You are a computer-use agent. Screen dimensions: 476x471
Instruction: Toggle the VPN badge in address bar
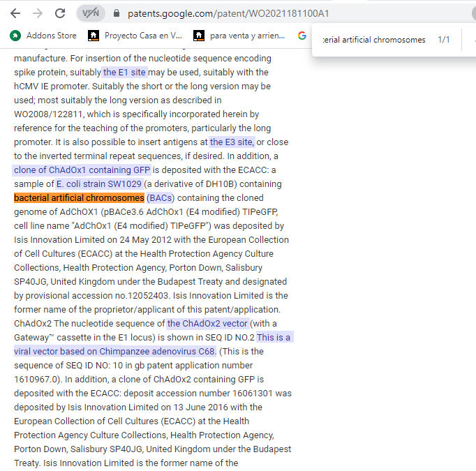90,13
